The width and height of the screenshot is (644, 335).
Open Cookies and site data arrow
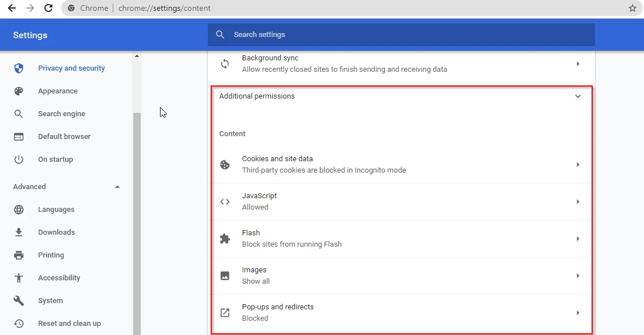(x=578, y=165)
